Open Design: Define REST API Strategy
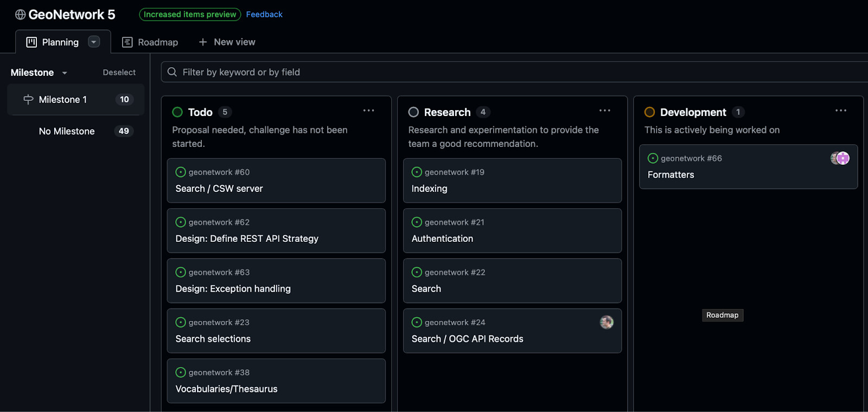 [x=247, y=239]
